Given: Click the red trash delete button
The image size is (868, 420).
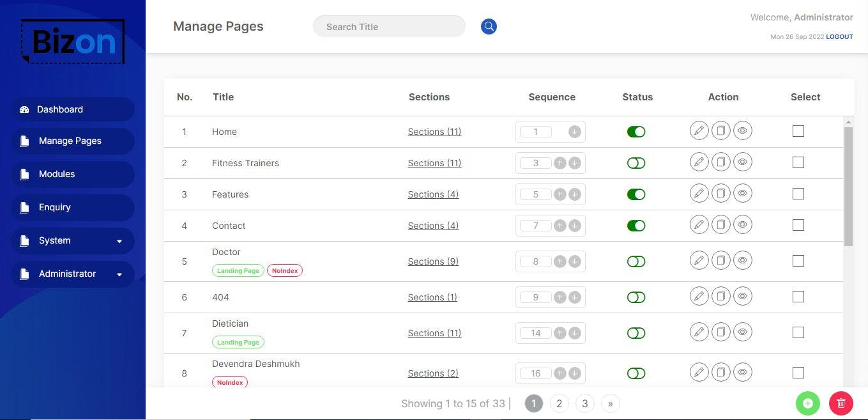Looking at the screenshot, I should point(841,403).
